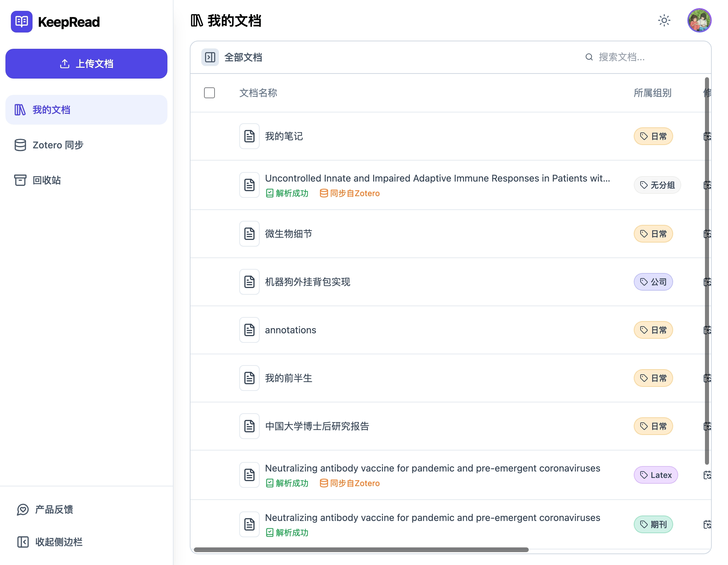Select 我的文档 in the sidebar

[51, 109]
